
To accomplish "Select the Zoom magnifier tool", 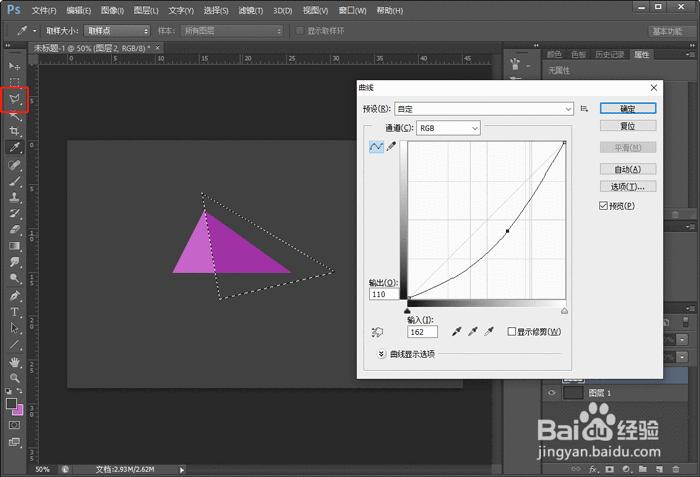I will pyautogui.click(x=15, y=378).
